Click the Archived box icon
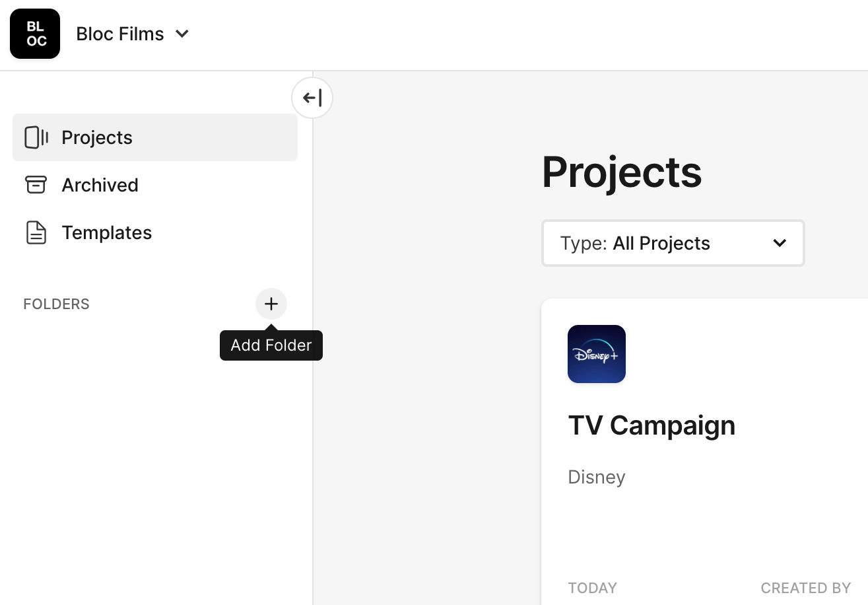 coord(36,185)
